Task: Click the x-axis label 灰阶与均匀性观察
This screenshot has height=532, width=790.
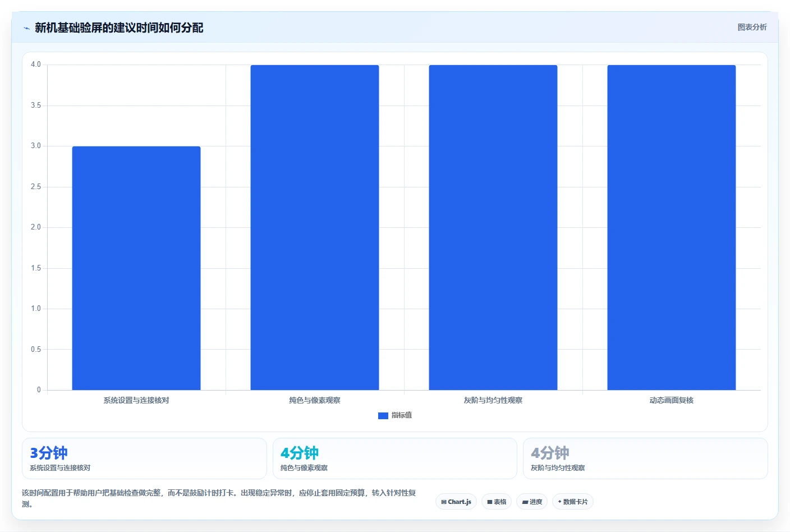Action: 493,400
